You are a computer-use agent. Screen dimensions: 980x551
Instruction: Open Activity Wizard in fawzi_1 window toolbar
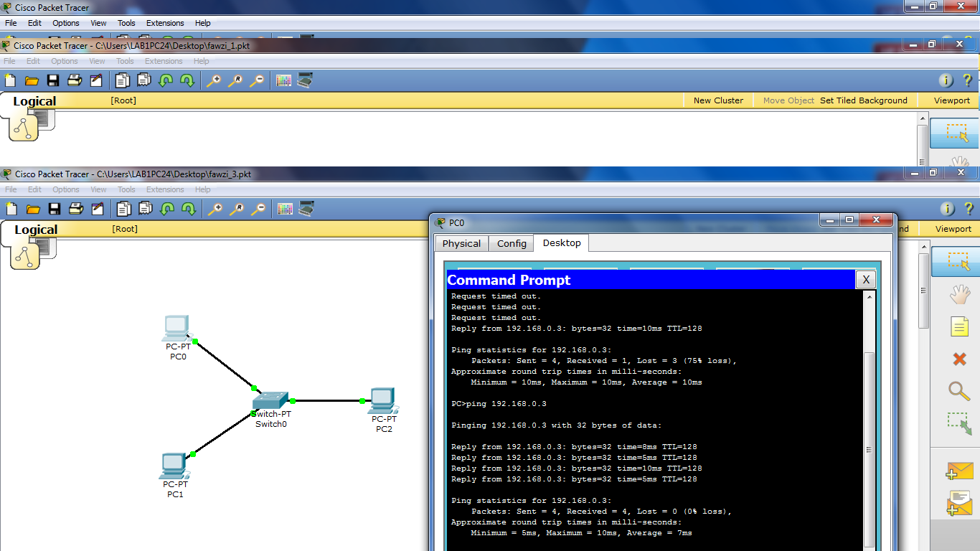point(95,80)
